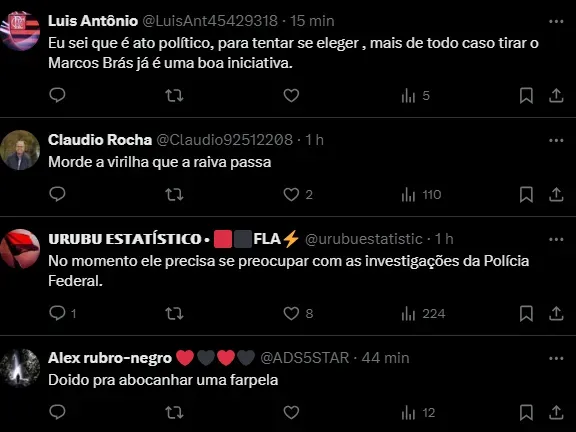The image size is (576, 432).
Task: Share Claudio Rocha's tweet
Action: pos(556,194)
